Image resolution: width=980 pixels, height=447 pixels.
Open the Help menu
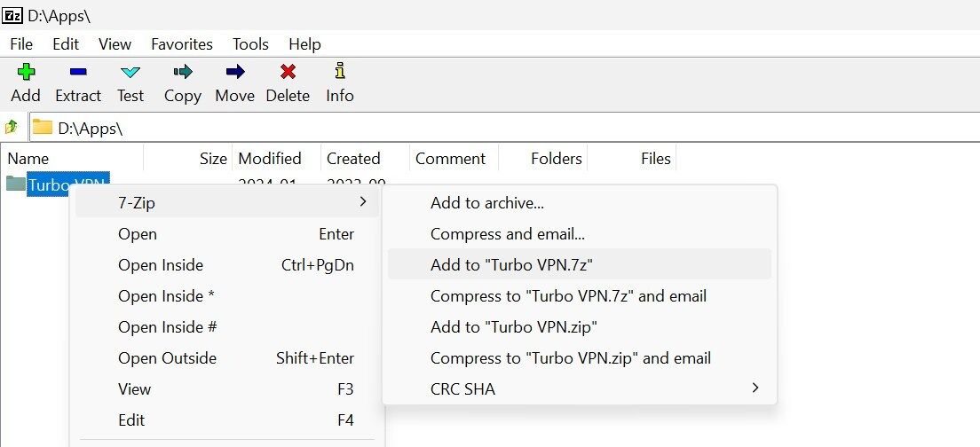coord(305,44)
